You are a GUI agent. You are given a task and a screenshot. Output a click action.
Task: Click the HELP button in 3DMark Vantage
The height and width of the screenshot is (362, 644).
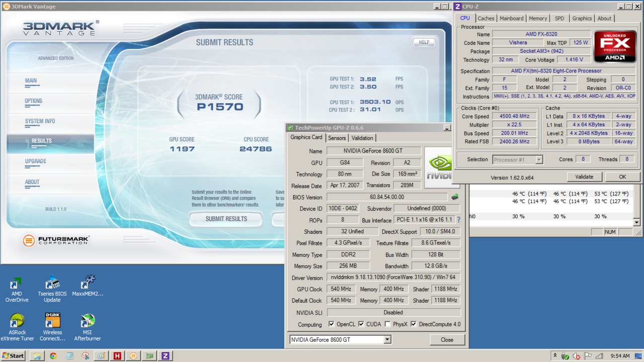[x=424, y=42]
